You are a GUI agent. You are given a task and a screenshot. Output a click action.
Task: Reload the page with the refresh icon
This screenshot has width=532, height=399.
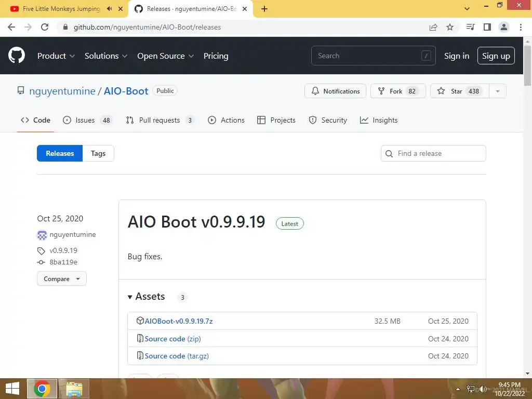pyautogui.click(x=45, y=27)
